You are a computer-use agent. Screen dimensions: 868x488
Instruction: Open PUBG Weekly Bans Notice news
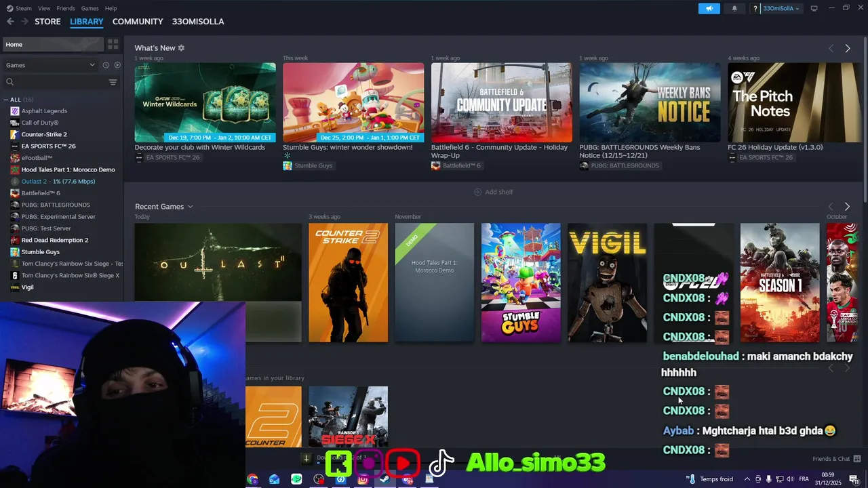650,102
